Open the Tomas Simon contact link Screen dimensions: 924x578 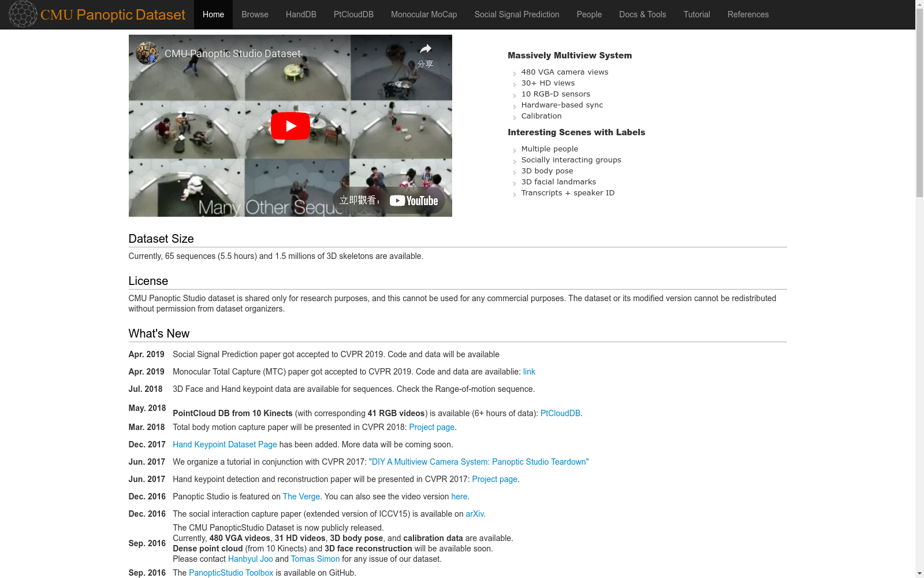[x=315, y=559]
